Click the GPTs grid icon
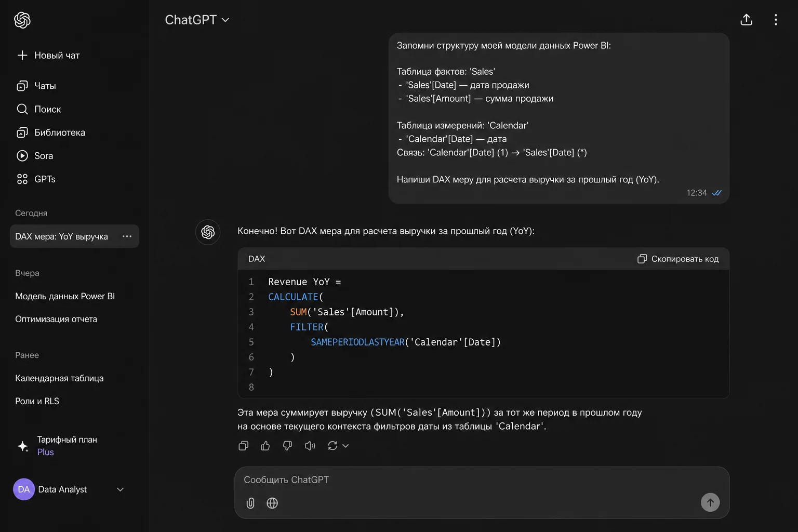Viewport: 798px width, 532px height. click(22, 179)
